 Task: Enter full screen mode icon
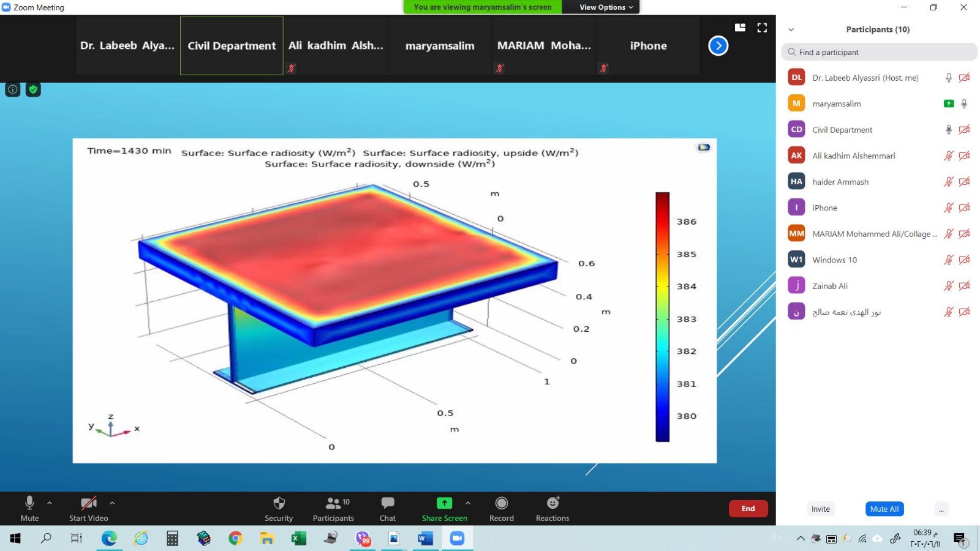pos(762,28)
